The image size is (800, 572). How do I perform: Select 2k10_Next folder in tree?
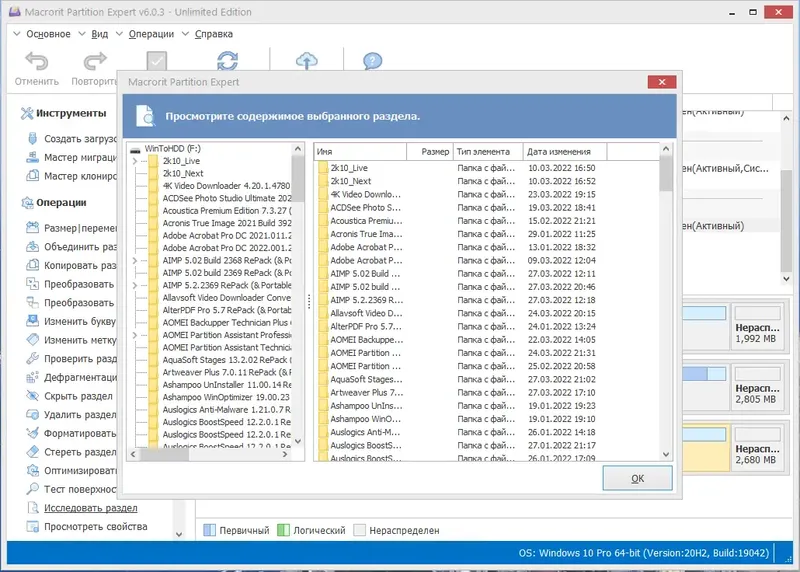[183, 173]
